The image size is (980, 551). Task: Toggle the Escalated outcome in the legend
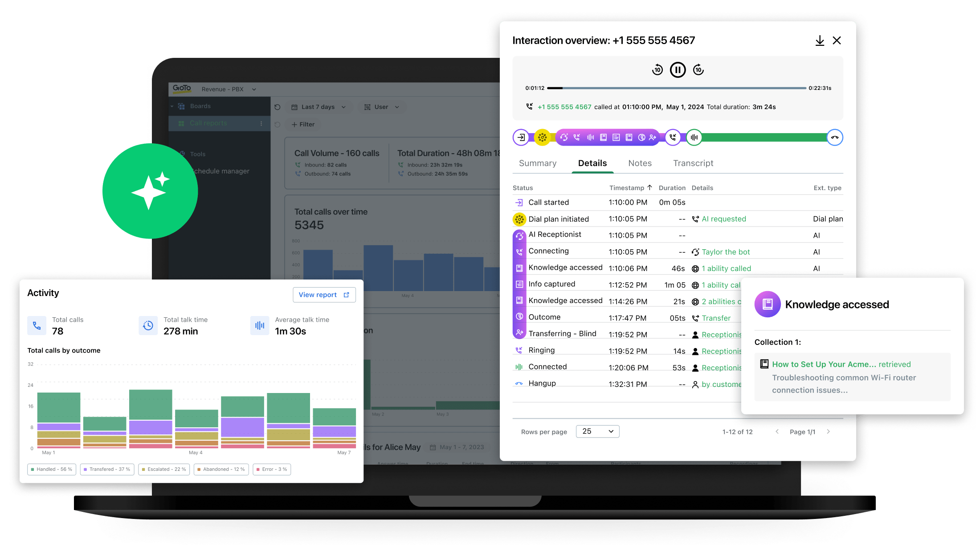(x=164, y=469)
